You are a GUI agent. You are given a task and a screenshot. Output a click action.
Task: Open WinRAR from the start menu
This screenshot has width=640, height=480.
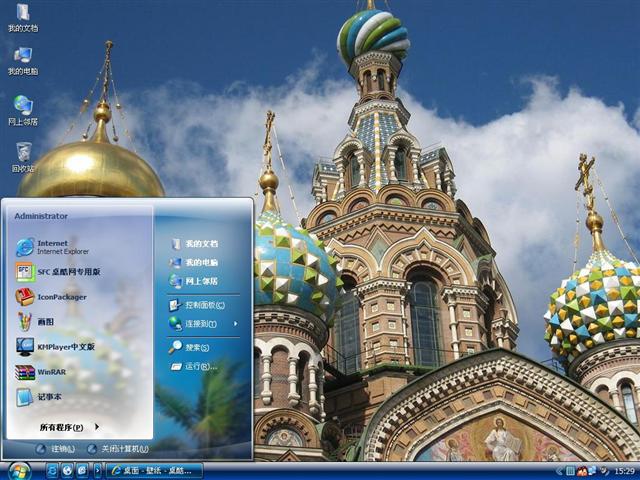click(40, 372)
